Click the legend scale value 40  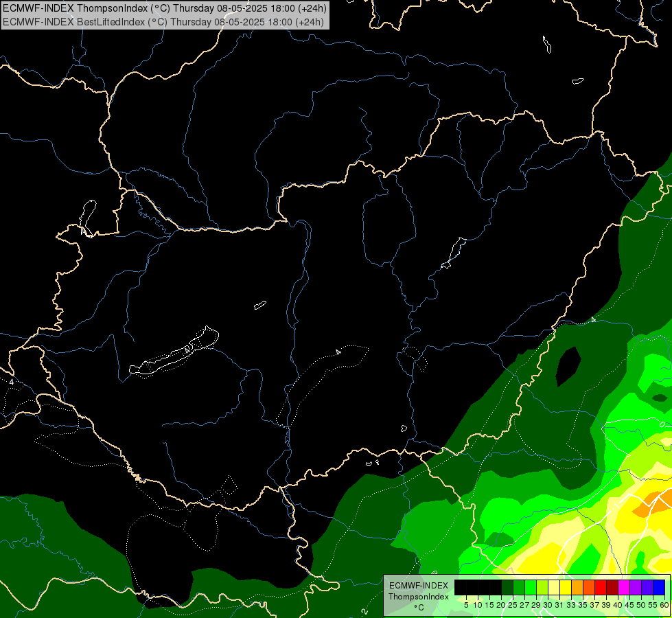coord(618,605)
